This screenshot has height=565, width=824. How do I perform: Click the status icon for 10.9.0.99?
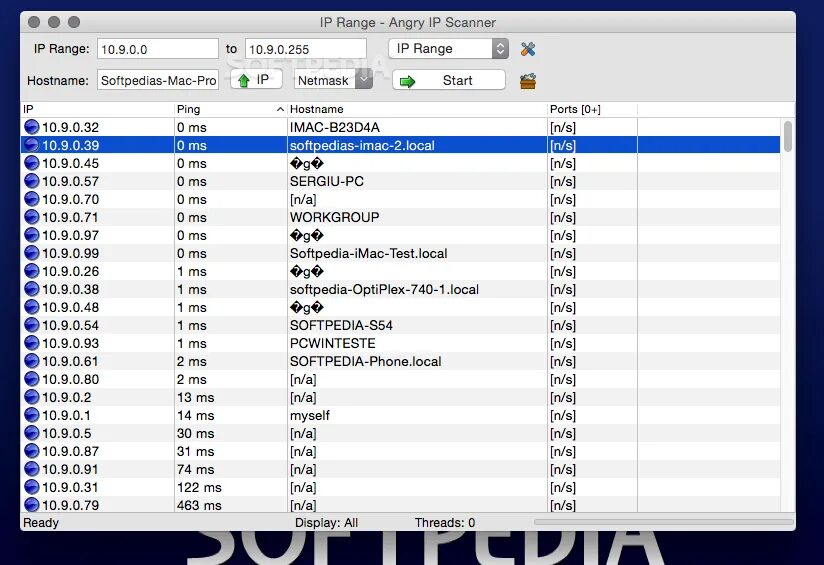point(32,253)
